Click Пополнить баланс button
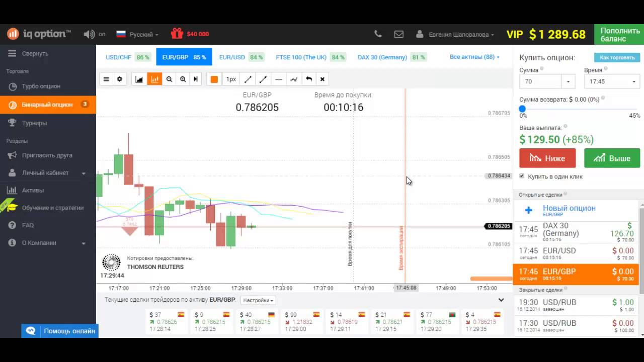This screenshot has height=362, width=644. point(620,35)
